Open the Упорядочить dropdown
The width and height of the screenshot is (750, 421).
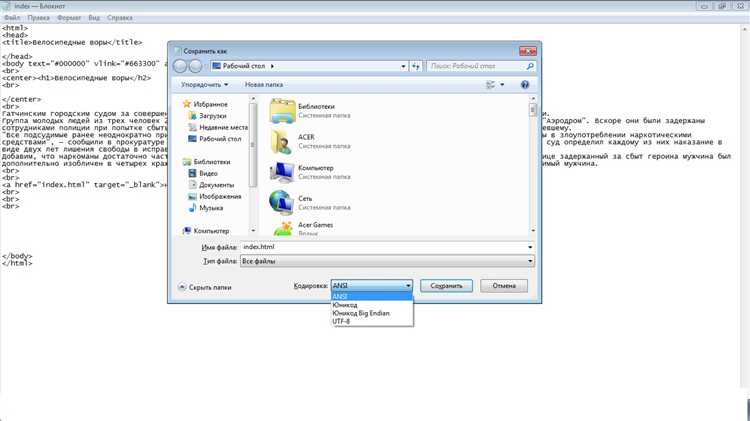204,85
